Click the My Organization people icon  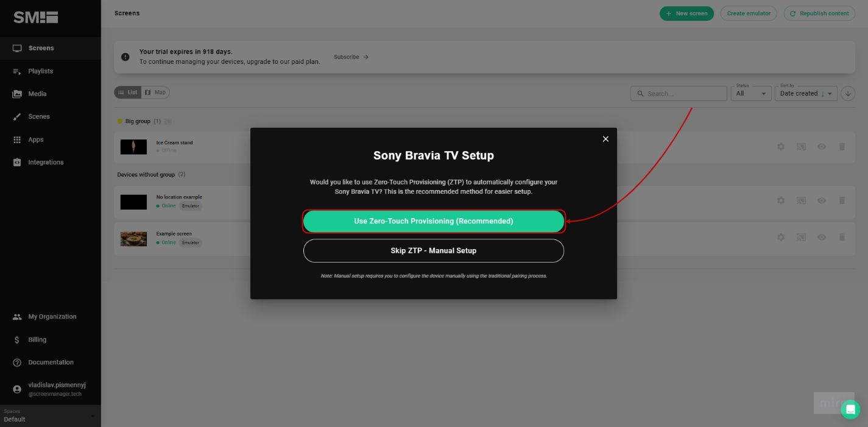click(17, 317)
